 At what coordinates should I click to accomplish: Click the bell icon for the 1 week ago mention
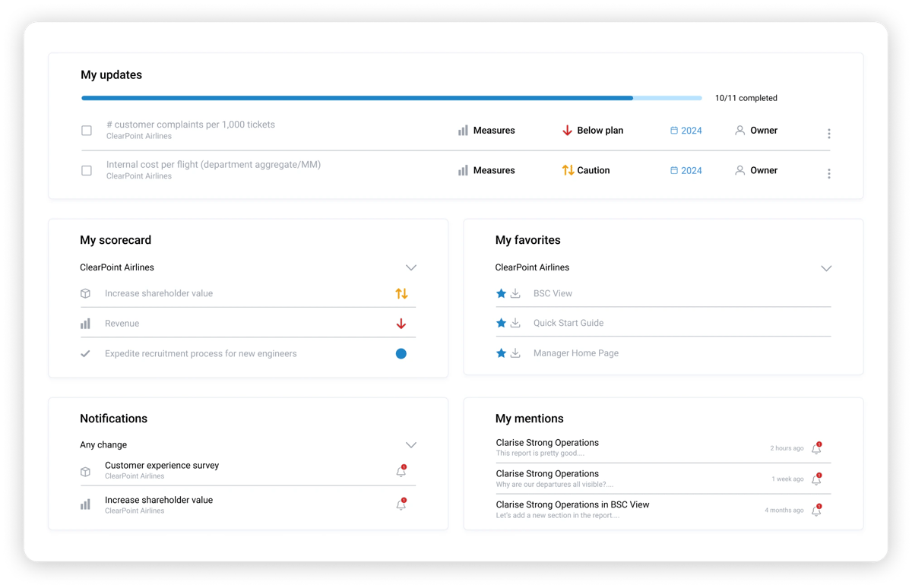(x=816, y=479)
